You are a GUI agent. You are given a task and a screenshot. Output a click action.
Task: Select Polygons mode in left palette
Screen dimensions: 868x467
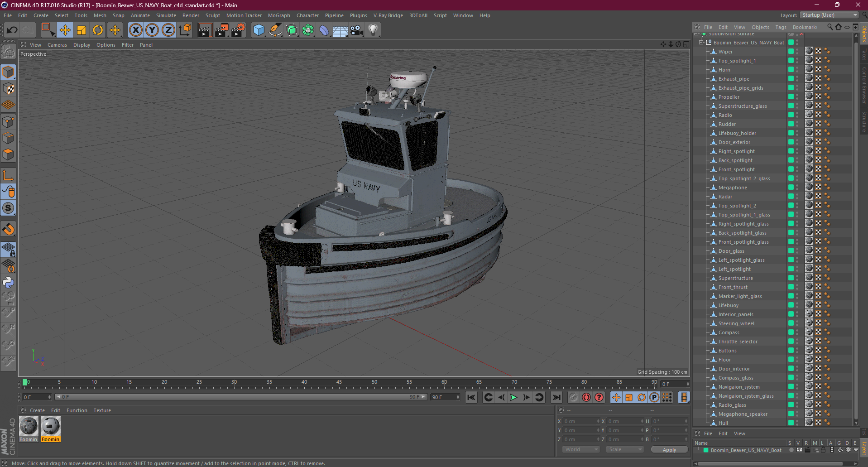pos(8,155)
